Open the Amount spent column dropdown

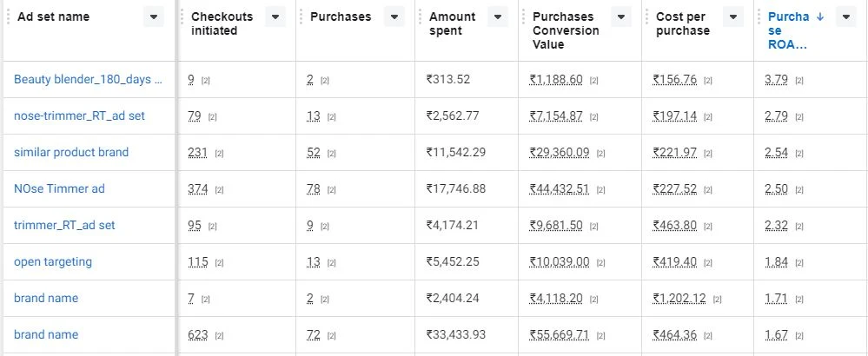coord(498,16)
